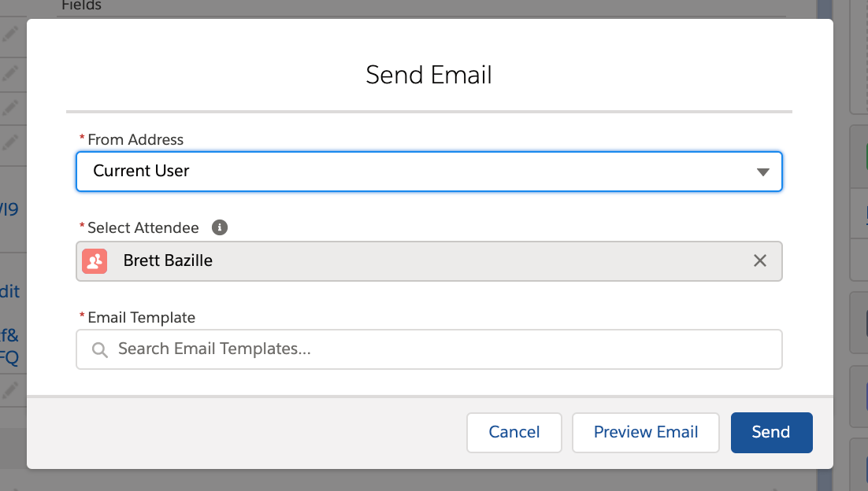Click the From Address dropdown arrow
This screenshot has height=491, width=868.
coord(762,172)
